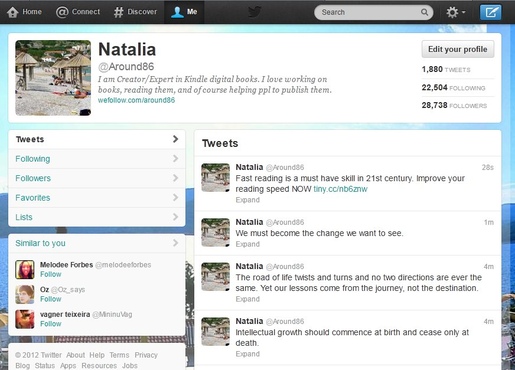Open footer About link
This screenshot has width=515, height=370.
(x=76, y=355)
